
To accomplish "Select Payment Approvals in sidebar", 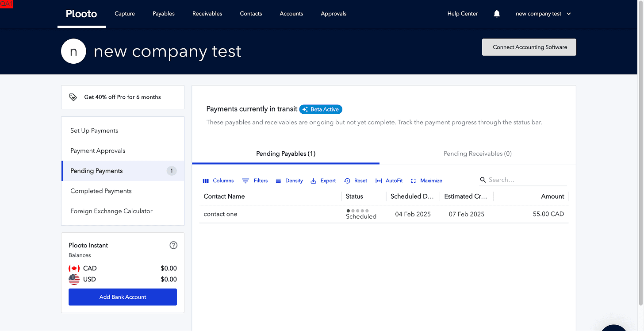I will tap(123, 150).
